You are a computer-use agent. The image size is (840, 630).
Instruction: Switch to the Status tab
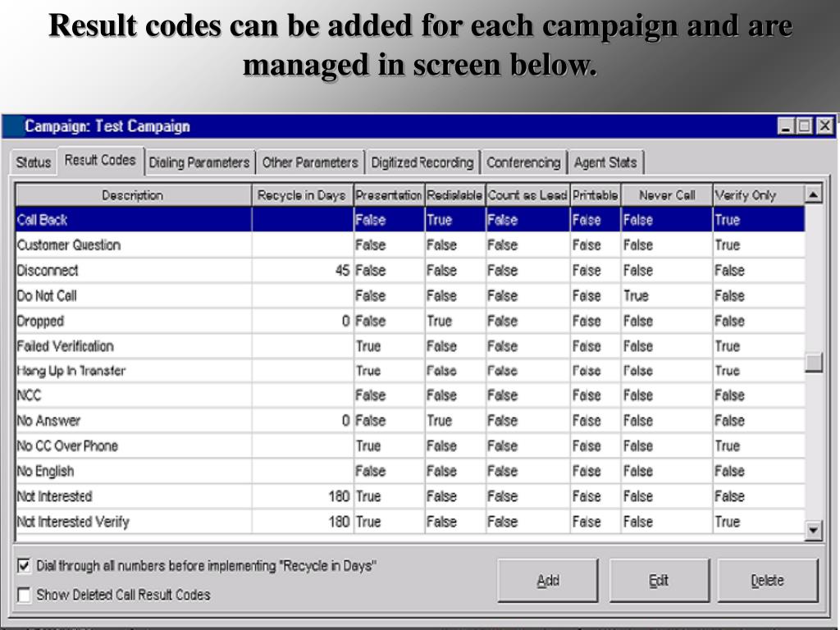click(34, 162)
